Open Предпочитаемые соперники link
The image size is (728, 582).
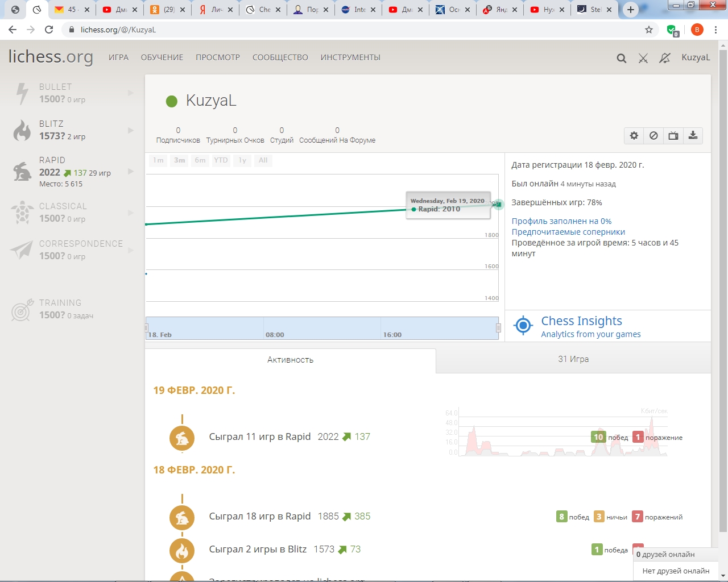click(x=568, y=232)
